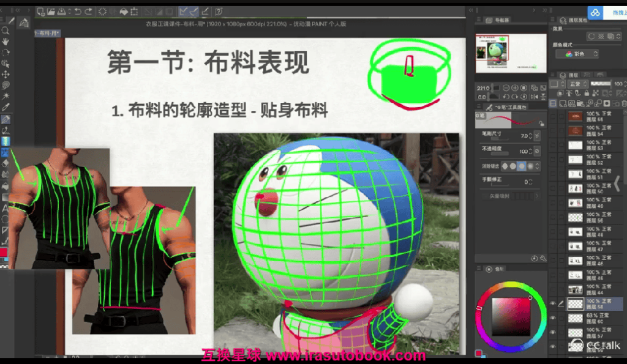The width and height of the screenshot is (627, 364).
Task: Select the Move Layer tool
Action: point(5,74)
